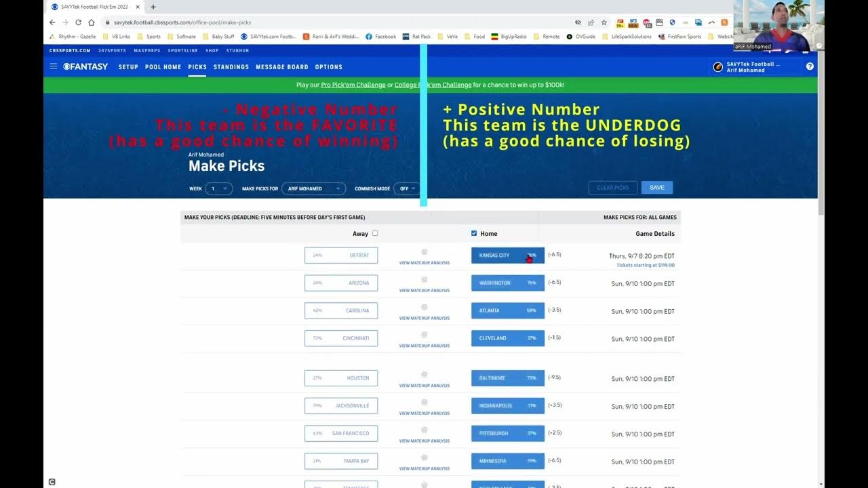View matchup analysis for Detroit at Kansas City
Screen dimensions: 868x488
(425, 262)
